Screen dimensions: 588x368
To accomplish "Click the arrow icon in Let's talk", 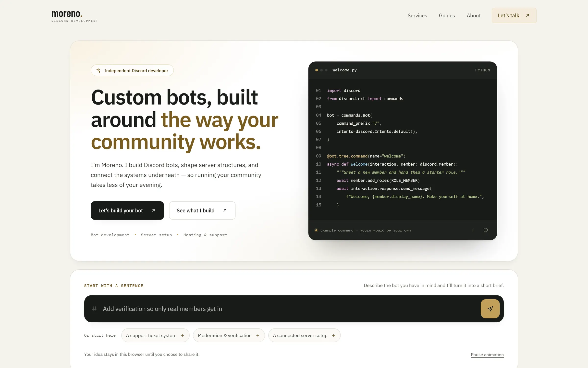I will [x=527, y=15].
